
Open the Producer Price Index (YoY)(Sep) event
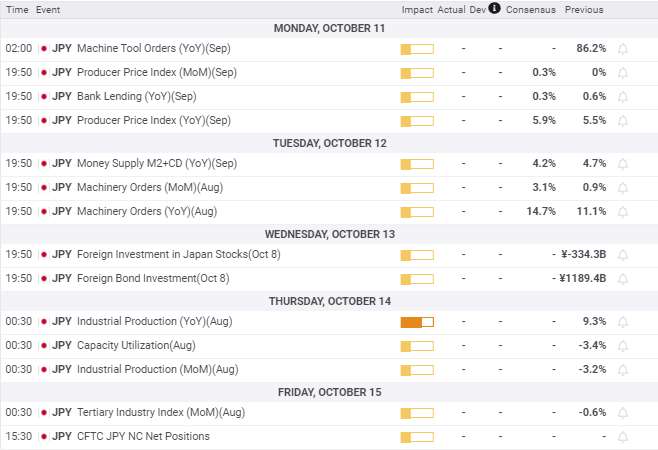coord(153,120)
